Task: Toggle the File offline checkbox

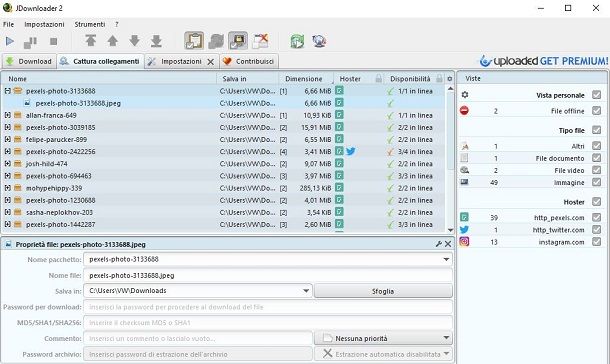Action: (x=596, y=110)
